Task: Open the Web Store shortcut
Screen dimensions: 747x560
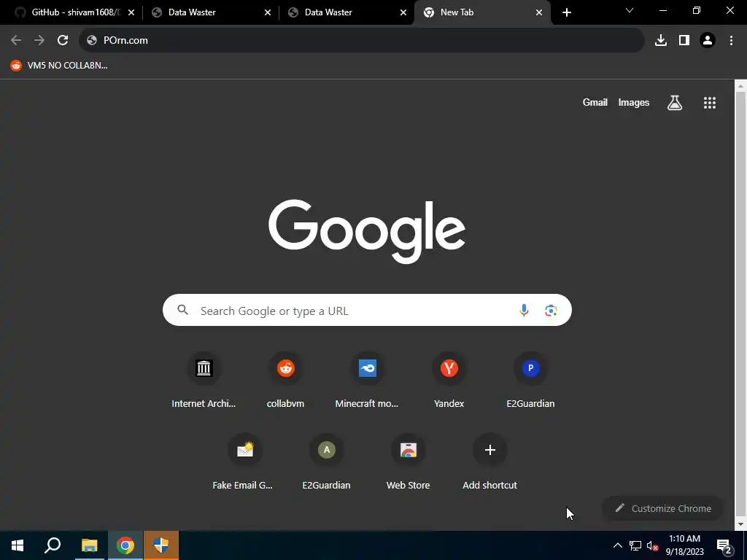Action: (x=408, y=462)
